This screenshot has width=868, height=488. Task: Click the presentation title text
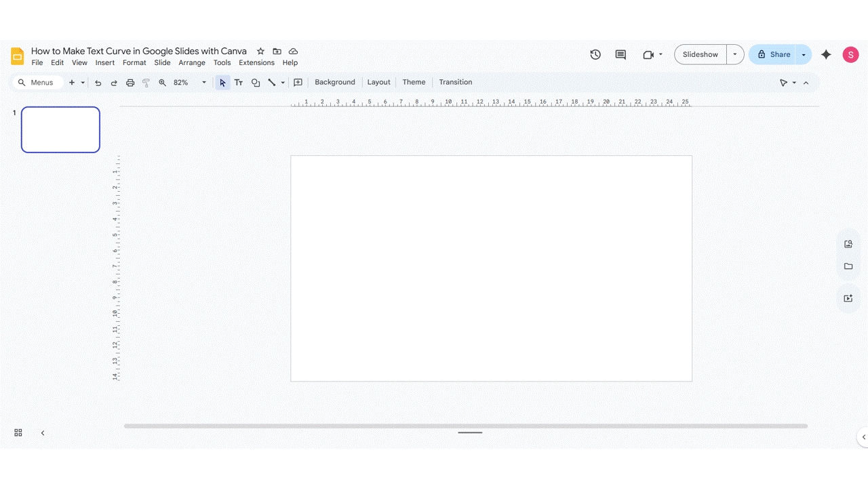coord(139,52)
